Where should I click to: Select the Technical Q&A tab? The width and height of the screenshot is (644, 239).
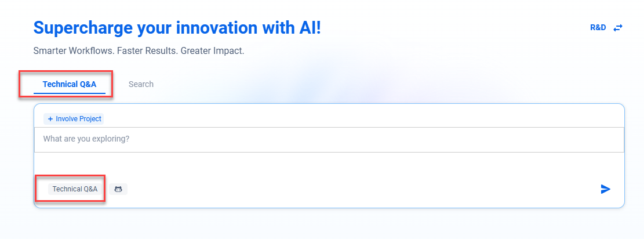tap(70, 84)
